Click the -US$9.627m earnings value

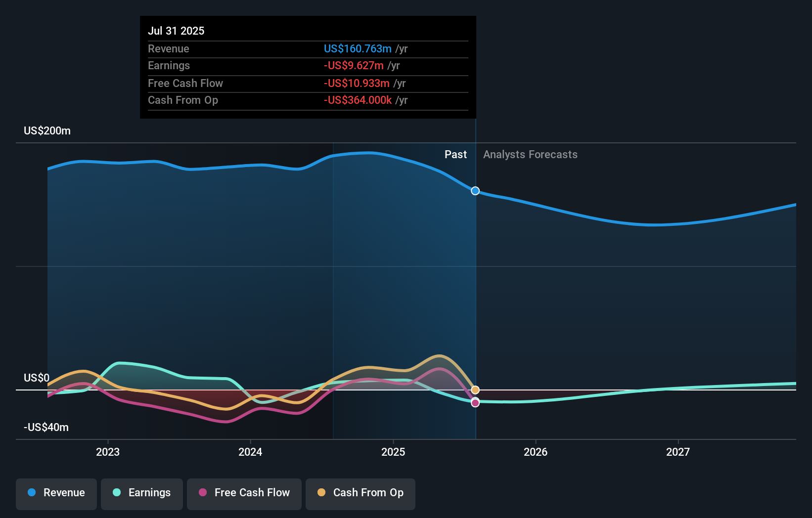click(x=354, y=65)
